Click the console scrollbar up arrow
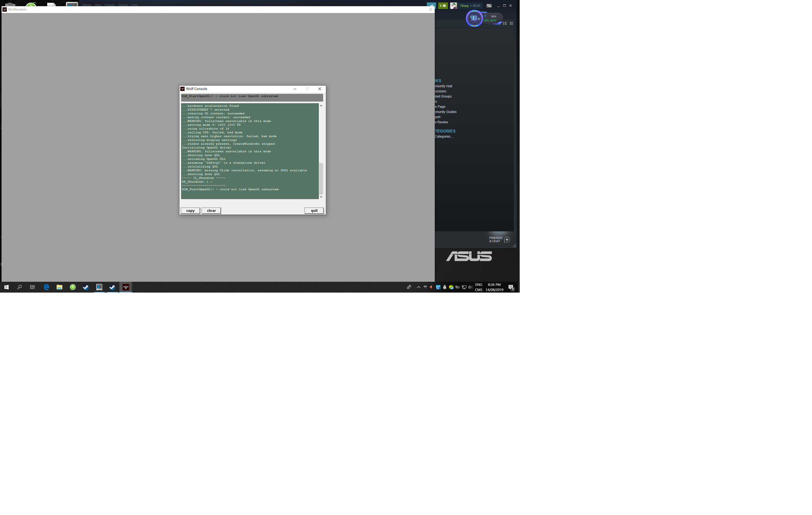The height and width of the screenshot is (515, 812). point(321,106)
